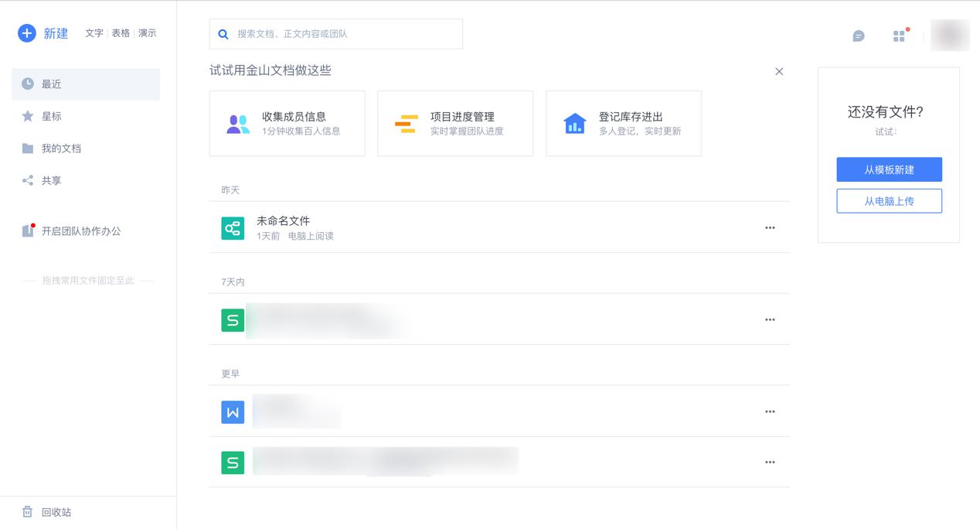The width and height of the screenshot is (980, 529).
Task: Click the blue plus 新建 icon
Action: (27, 33)
